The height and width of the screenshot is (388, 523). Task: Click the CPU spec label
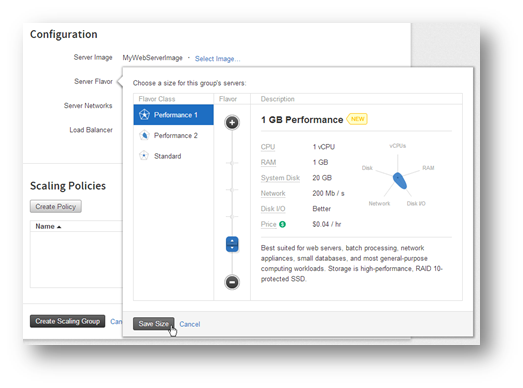coord(268,147)
